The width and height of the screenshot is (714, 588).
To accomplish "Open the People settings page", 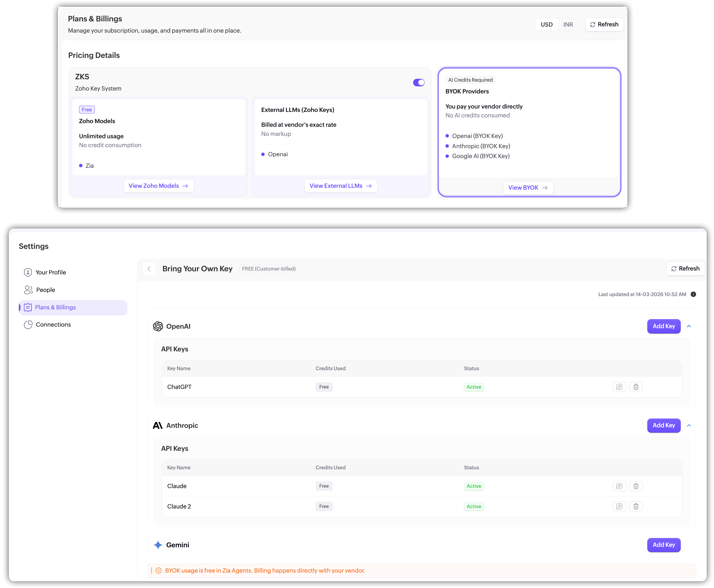I will pos(45,290).
